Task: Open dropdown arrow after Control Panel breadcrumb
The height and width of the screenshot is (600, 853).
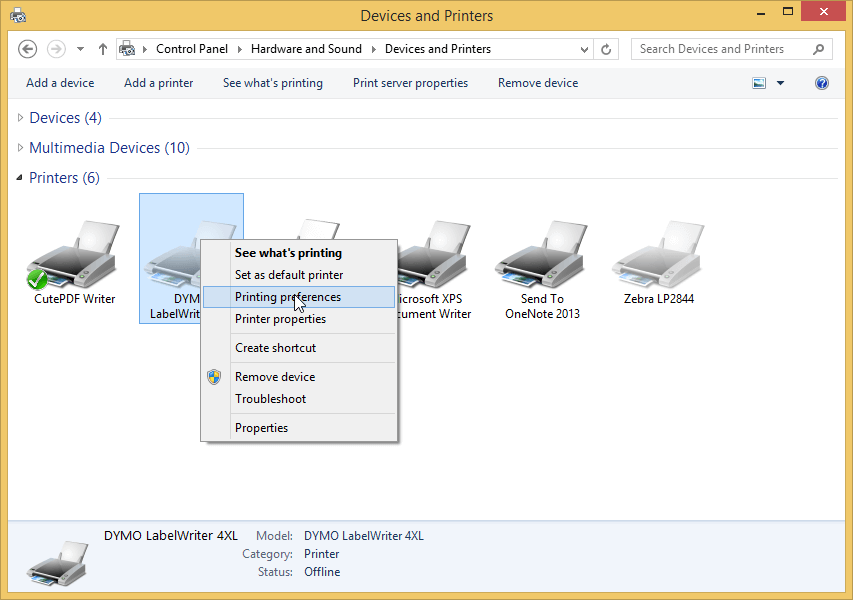Action: [239, 49]
